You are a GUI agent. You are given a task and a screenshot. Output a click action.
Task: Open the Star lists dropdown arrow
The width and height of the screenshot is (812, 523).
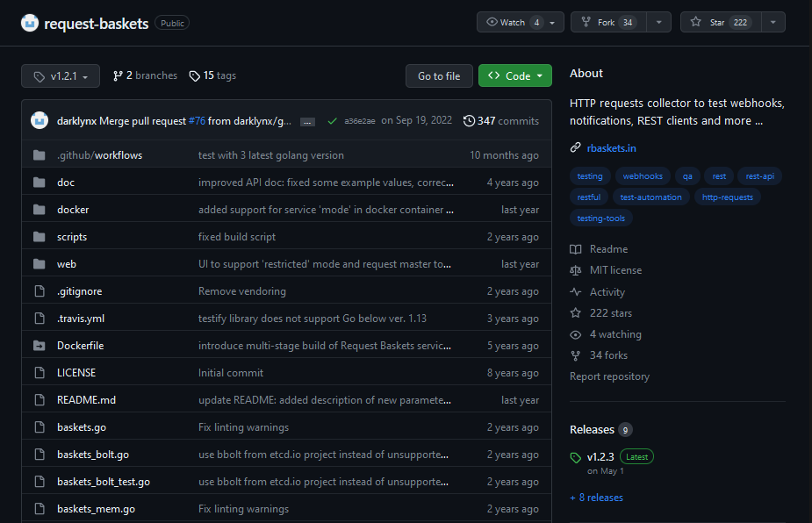773,22
